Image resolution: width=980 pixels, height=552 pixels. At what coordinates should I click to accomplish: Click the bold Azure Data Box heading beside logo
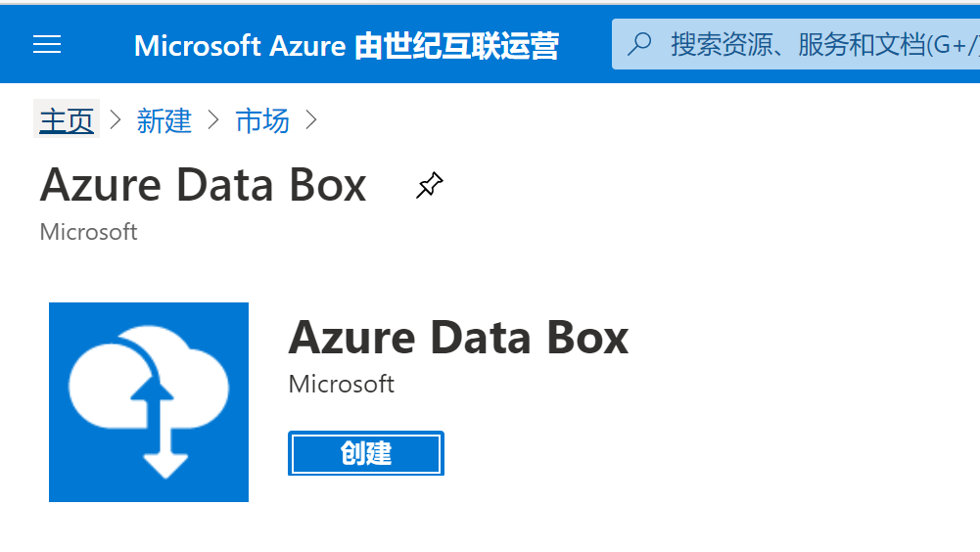tap(459, 338)
